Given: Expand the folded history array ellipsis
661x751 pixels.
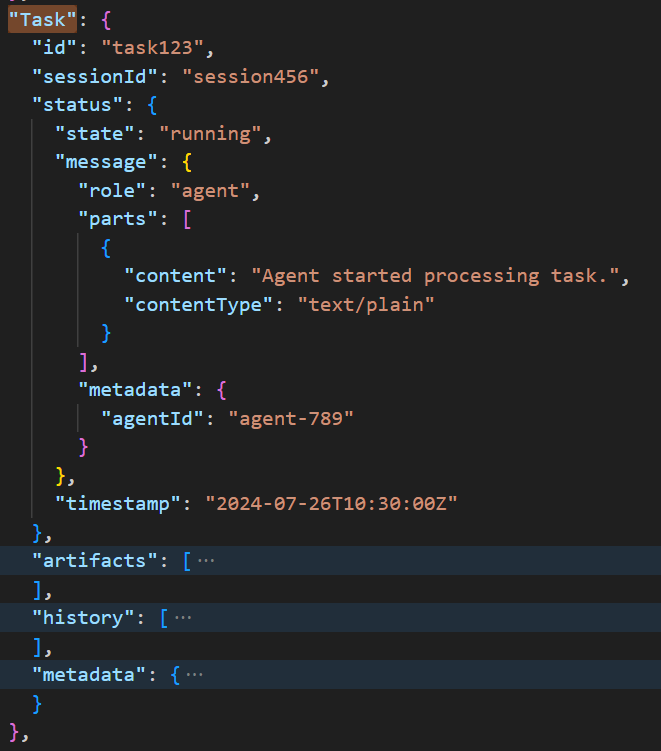Looking at the screenshot, I should pos(183,618).
